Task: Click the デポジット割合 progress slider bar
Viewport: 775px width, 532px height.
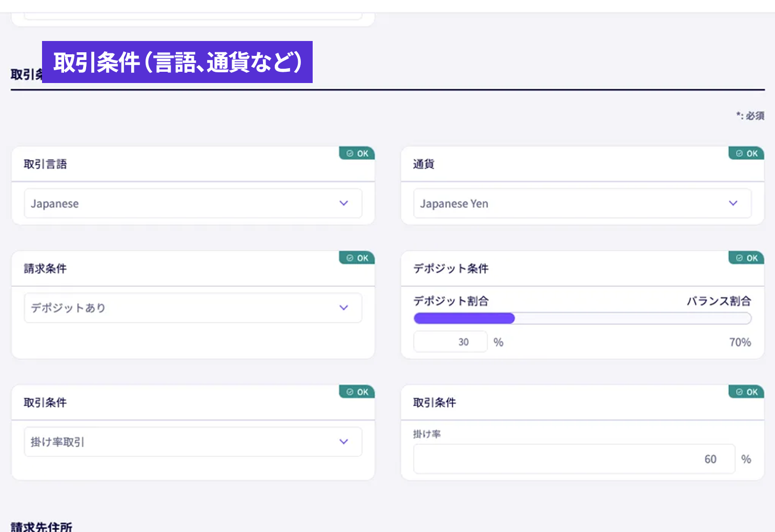Action: coord(582,318)
